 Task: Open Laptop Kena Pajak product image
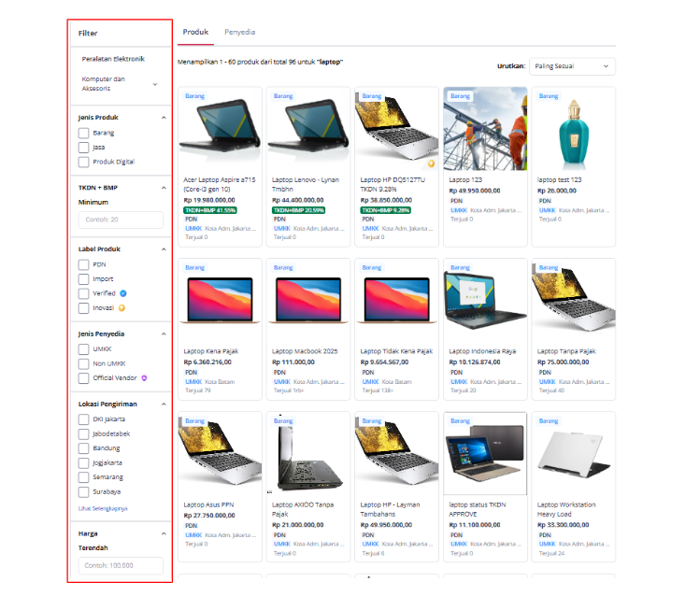[x=220, y=300]
